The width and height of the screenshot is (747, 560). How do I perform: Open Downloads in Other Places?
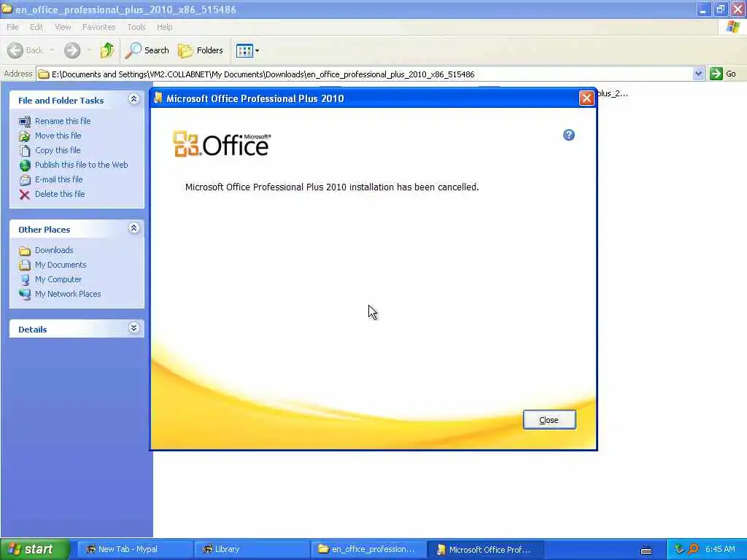(x=54, y=251)
